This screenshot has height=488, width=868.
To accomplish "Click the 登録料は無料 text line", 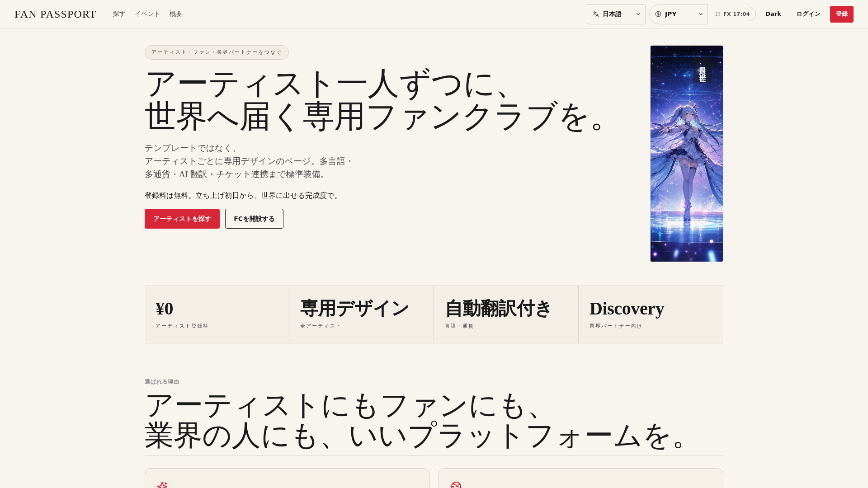I will click(242, 196).
